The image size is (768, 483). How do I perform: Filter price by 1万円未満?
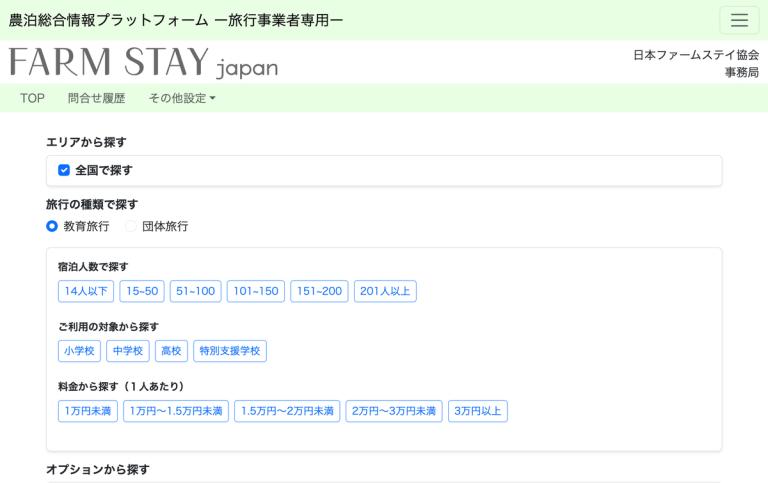click(x=88, y=411)
